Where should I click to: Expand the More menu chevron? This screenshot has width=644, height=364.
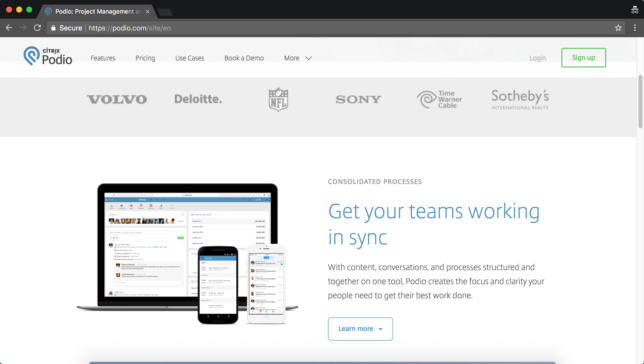click(x=309, y=58)
